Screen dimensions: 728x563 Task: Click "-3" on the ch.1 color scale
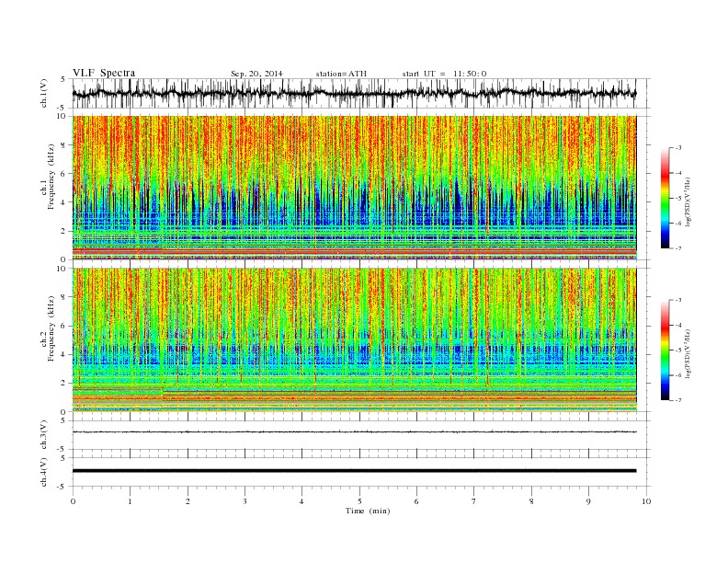coord(677,148)
